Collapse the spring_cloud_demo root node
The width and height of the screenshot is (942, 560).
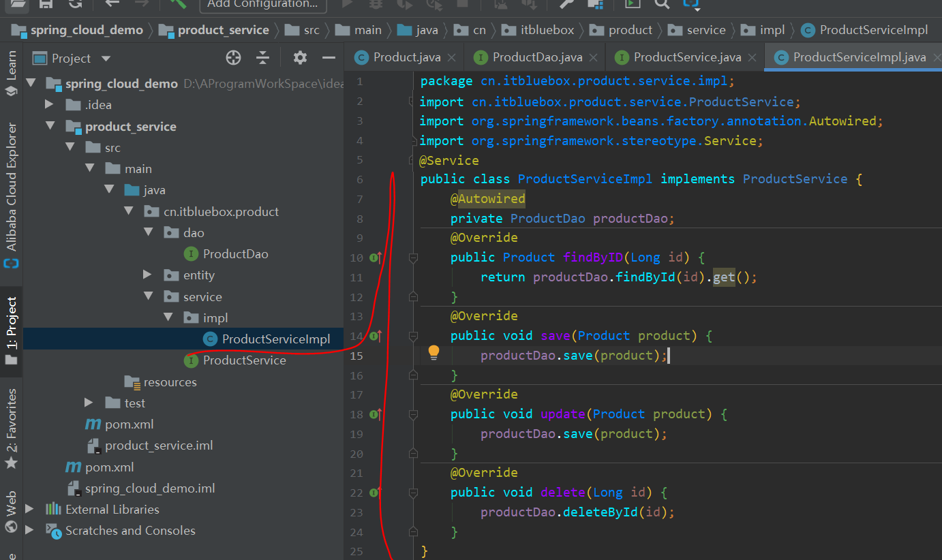pos(30,84)
